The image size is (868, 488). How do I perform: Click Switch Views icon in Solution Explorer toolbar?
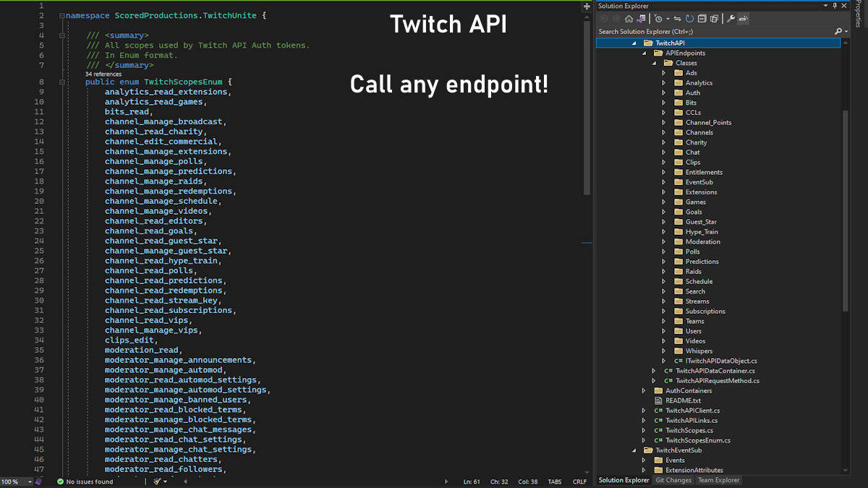coord(642,19)
